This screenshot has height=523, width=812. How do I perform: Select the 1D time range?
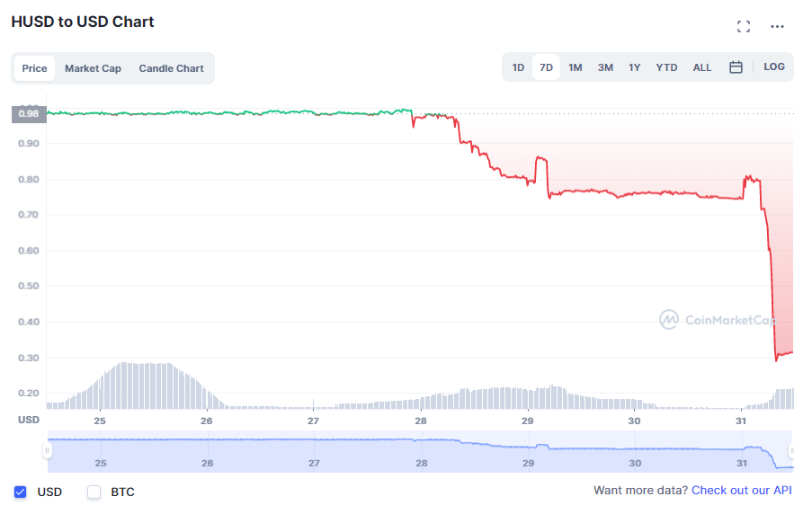pos(518,67)
